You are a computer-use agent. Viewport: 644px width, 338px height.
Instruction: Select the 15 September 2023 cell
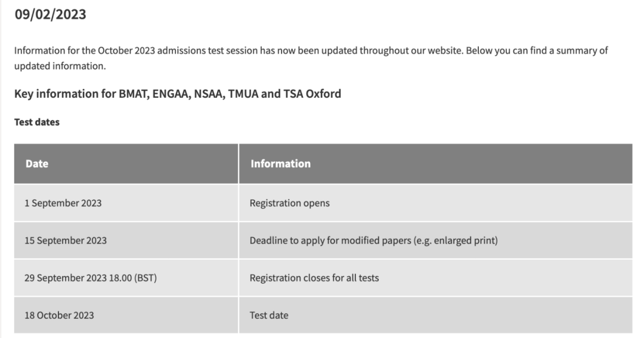126,241
